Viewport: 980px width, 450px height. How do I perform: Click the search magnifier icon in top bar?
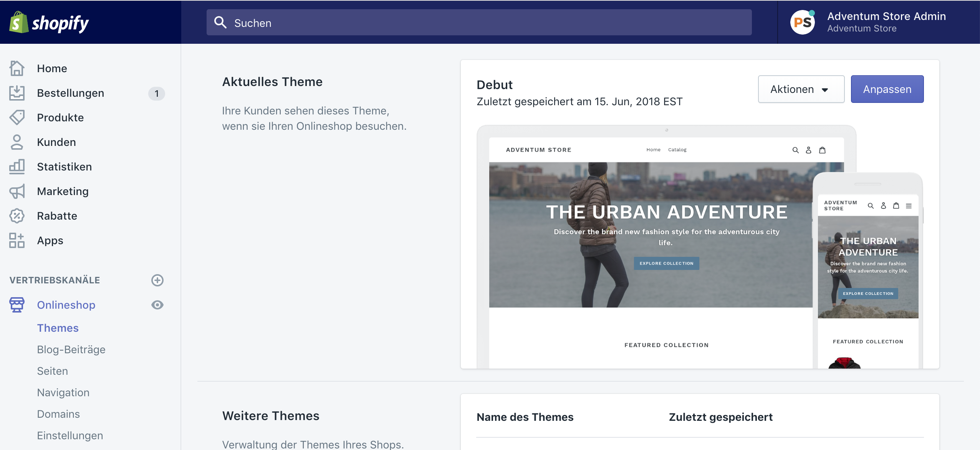tap(220, 22)
